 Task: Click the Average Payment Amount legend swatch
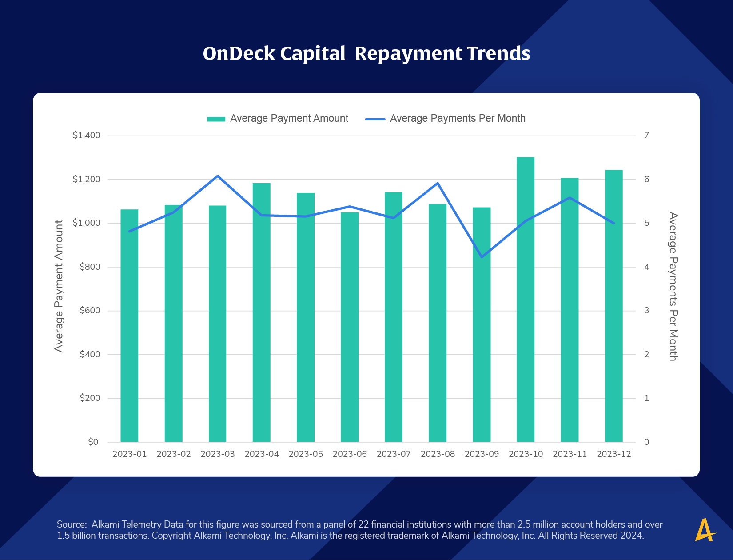coord(216,119)
